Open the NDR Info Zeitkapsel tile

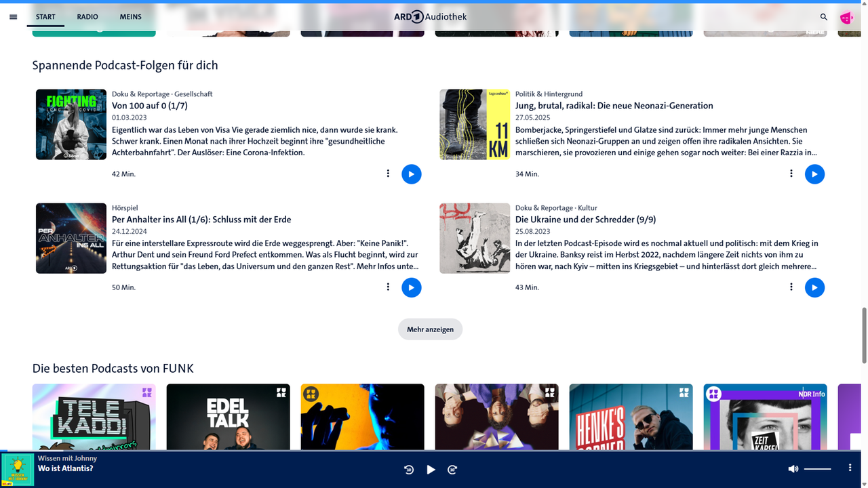click(x=766, y=417)
